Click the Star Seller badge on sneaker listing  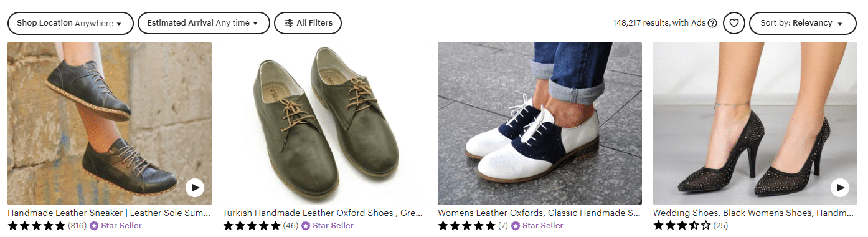[x=116, y=226]
